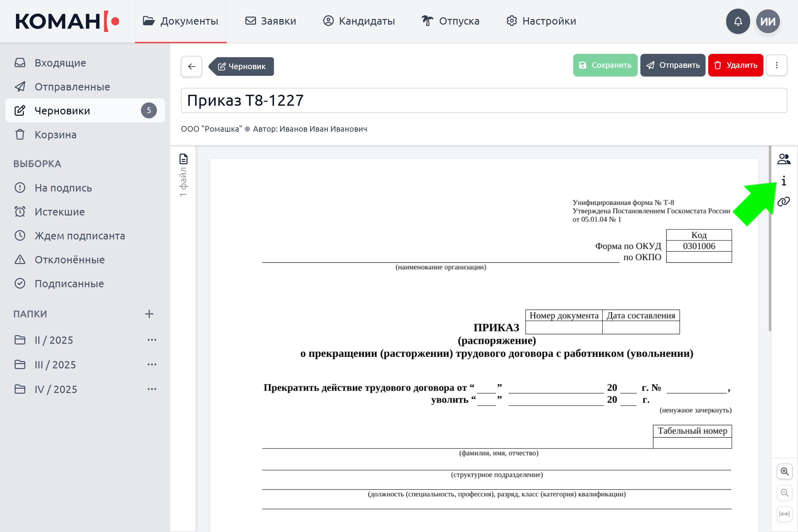
Task: Switch to the Отпуска tab
Action: 450,21
